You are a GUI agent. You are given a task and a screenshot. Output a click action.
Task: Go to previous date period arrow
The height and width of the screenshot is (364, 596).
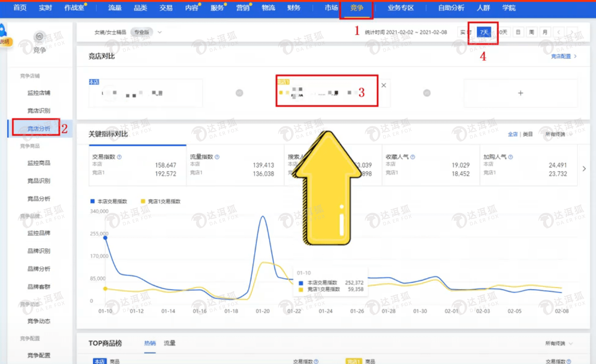coord(559,32)
